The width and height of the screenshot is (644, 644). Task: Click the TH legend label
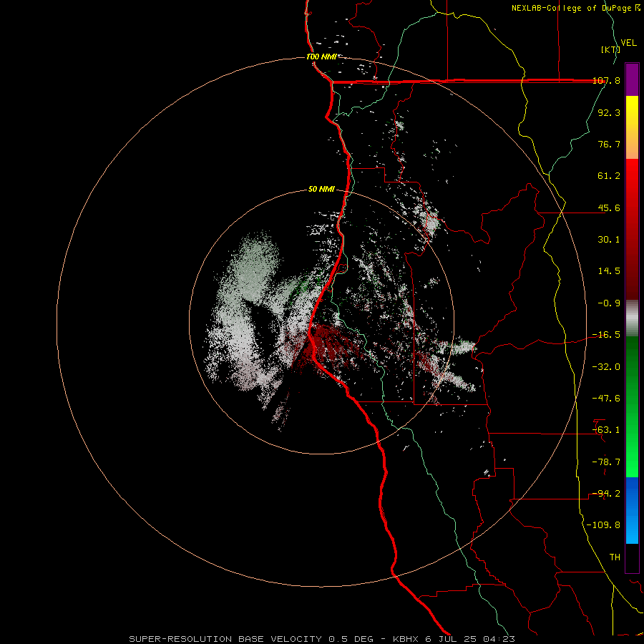click(x=615, y=557)
